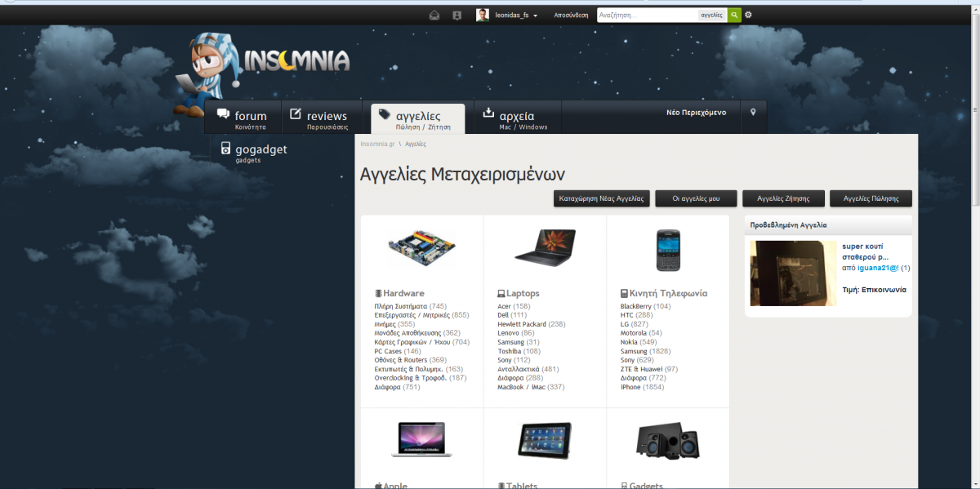
Task: Open Ανταλλακτικά laptop parts listings
Action: pyautogui.click(x=518, y=369)
